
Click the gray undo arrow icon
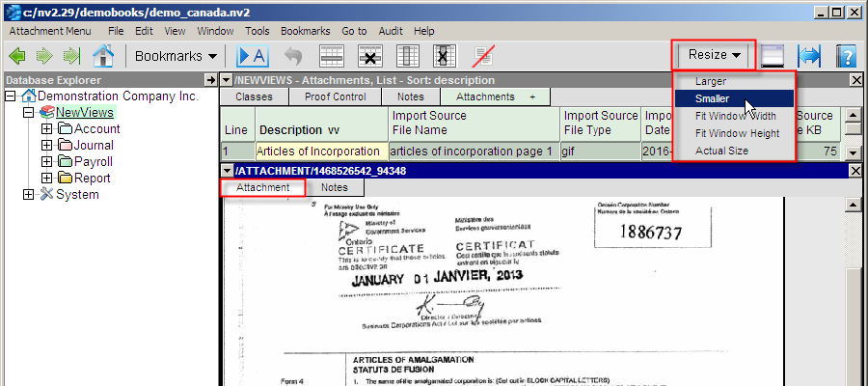[294, 56]
